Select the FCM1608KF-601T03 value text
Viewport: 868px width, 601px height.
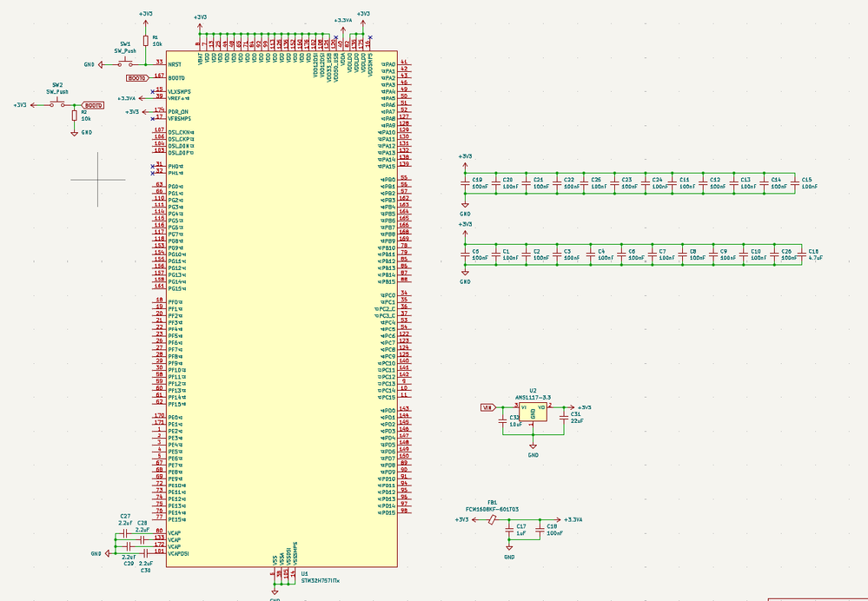click(x=492, y=509)
